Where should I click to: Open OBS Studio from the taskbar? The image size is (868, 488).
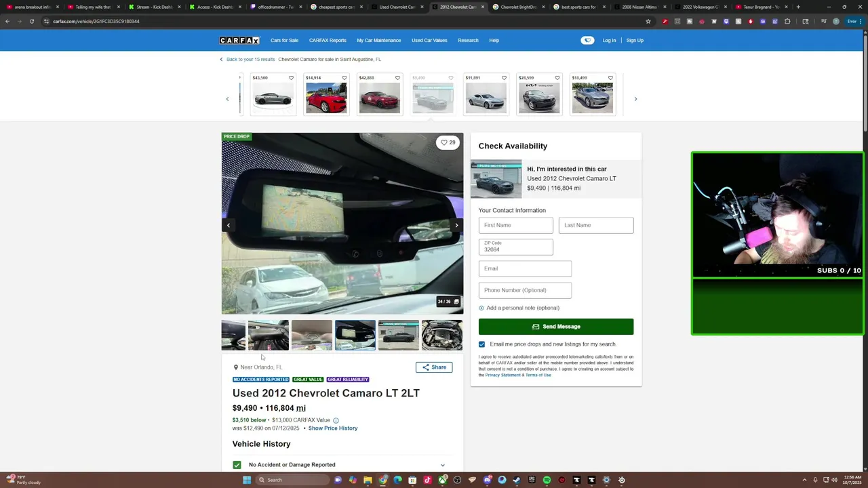457,480
